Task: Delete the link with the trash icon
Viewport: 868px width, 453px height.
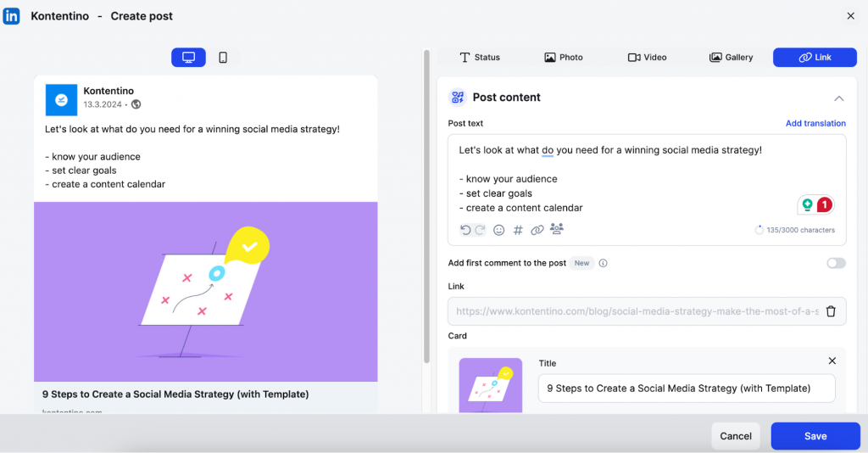Action: (x=831, y=311)
